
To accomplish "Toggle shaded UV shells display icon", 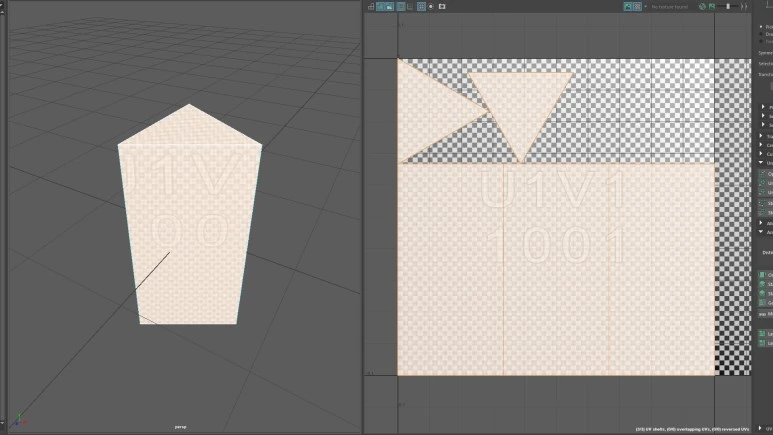I will click(x=381, y=6).
